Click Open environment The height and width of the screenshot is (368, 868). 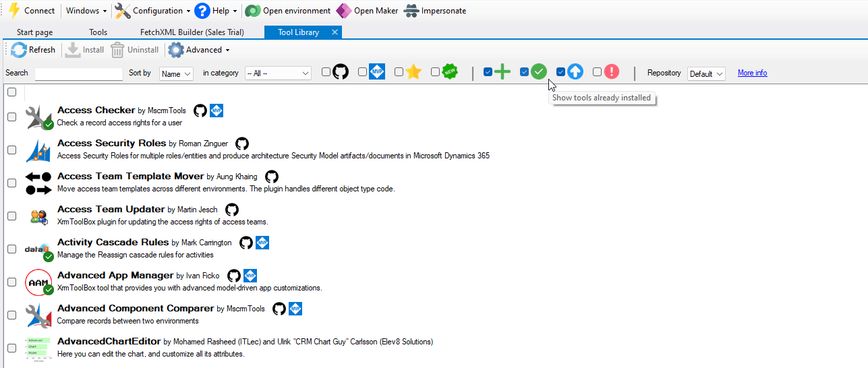click(x=288, y=11)
